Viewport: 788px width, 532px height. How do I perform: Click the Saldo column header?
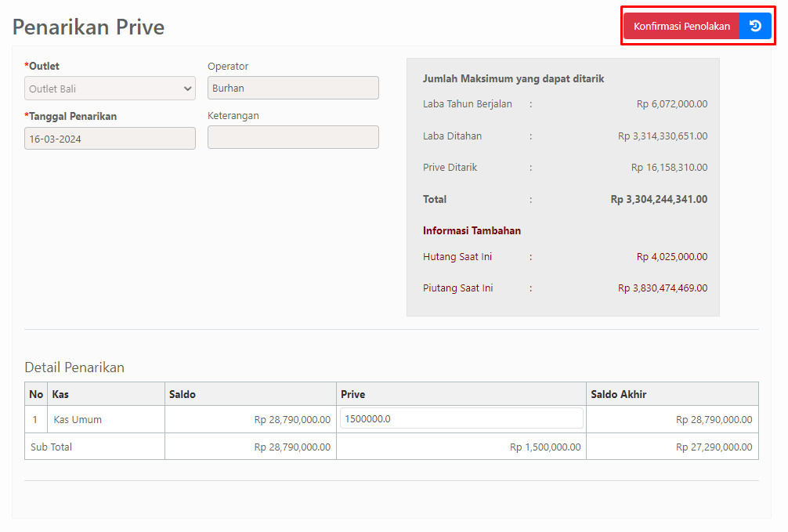[x=251, y=394]
